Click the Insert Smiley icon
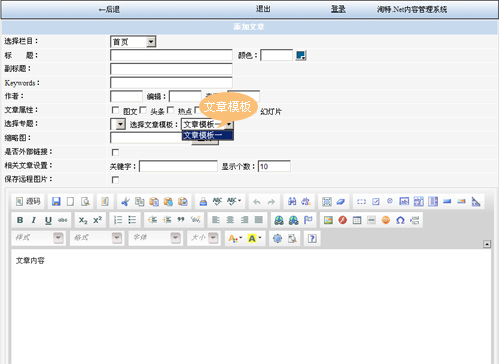Image resolution: width=500 pixels, height=364 pixels. 386,220
